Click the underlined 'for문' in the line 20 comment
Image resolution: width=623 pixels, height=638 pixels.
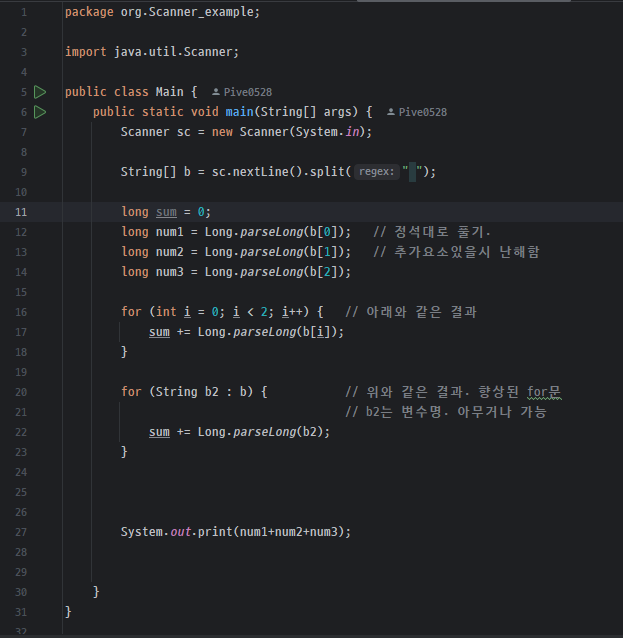[x=544, y=392]
